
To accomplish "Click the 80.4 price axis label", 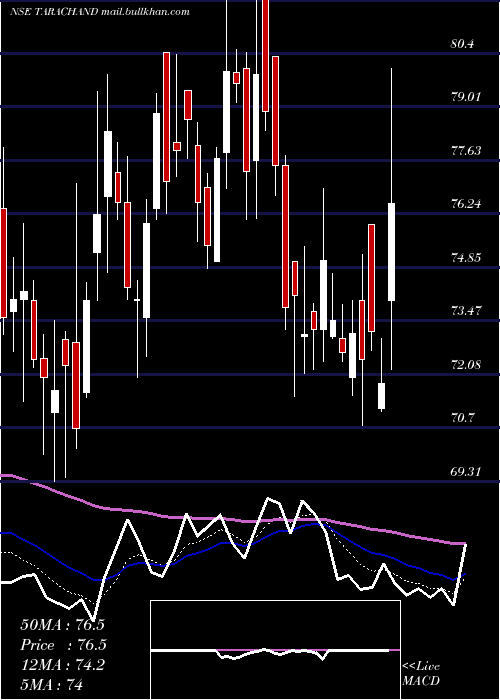I will [462, 44].
